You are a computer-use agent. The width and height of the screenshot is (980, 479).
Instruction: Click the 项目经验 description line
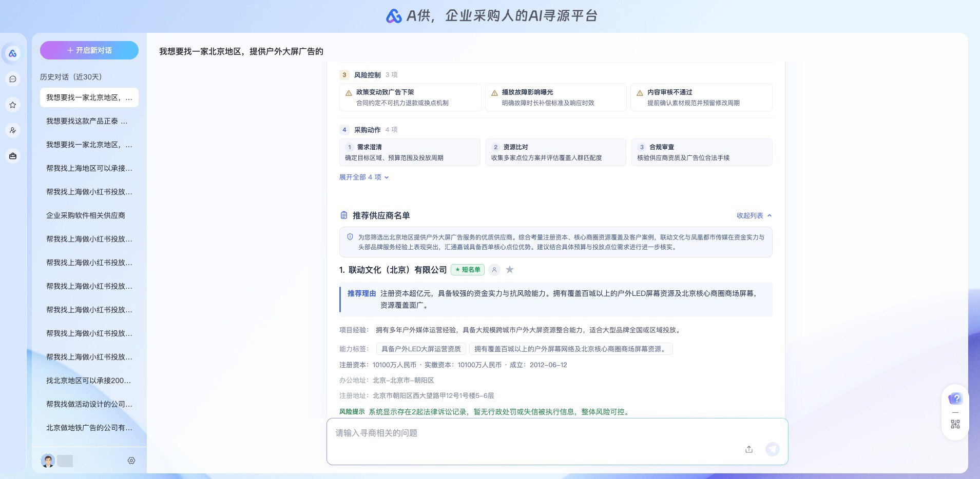(x=510, y=330)
